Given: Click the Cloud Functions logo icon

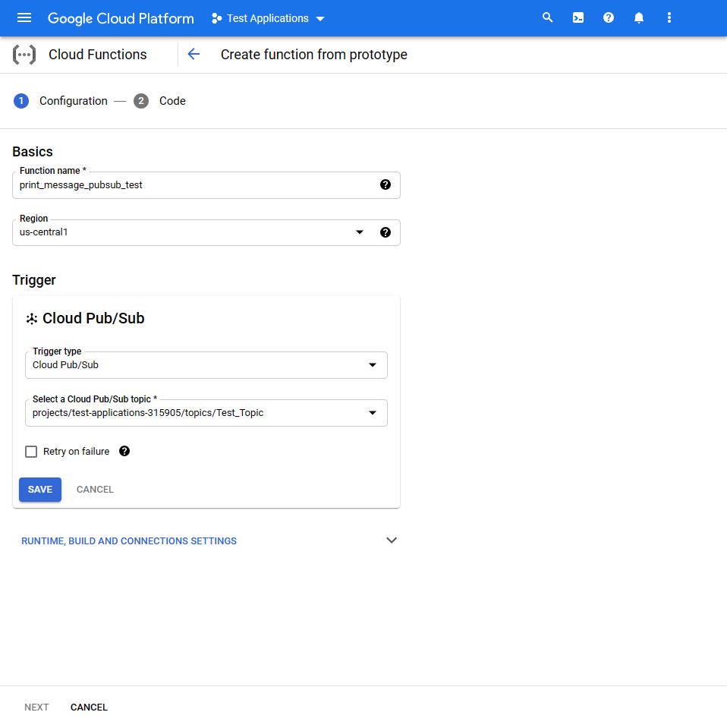Looking at the screenshot, I should 24,54.
